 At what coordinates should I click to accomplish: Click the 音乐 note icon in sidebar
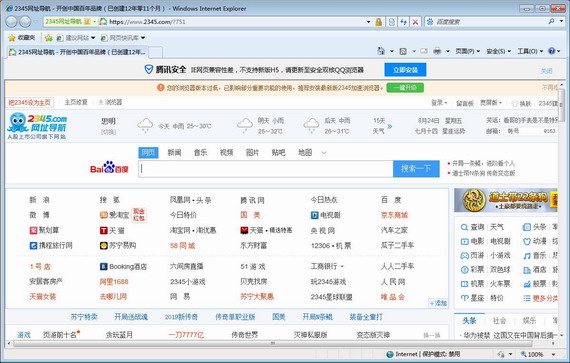527,256
